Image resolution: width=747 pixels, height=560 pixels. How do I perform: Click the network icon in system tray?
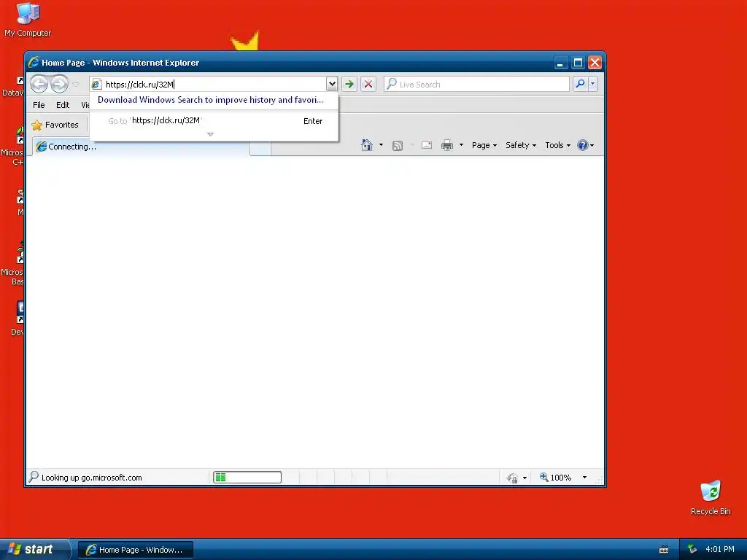point(692,550)
